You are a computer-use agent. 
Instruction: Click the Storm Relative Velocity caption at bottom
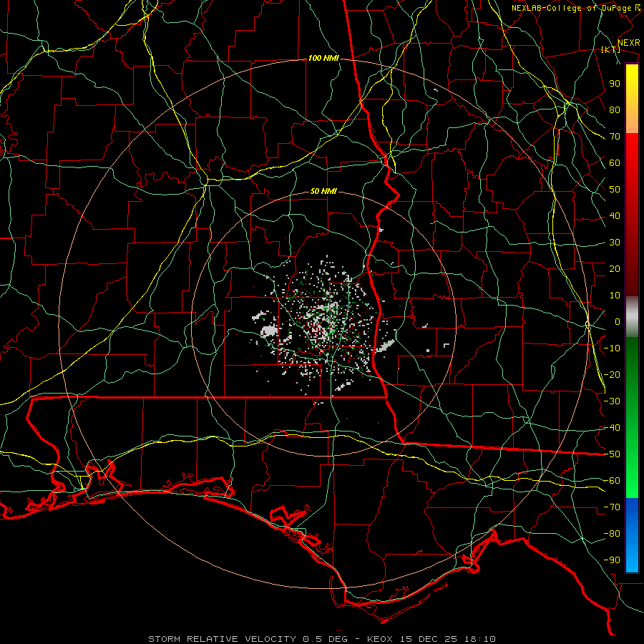pyautogui.click(x=322, y=639)
